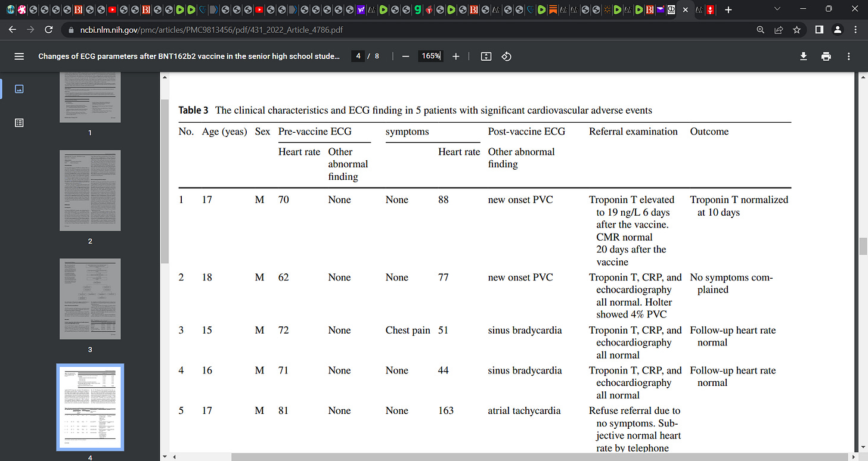Click the PDF document title in toolbar
868x461 pixels.
pyautogui.click(x=189, y=56)
